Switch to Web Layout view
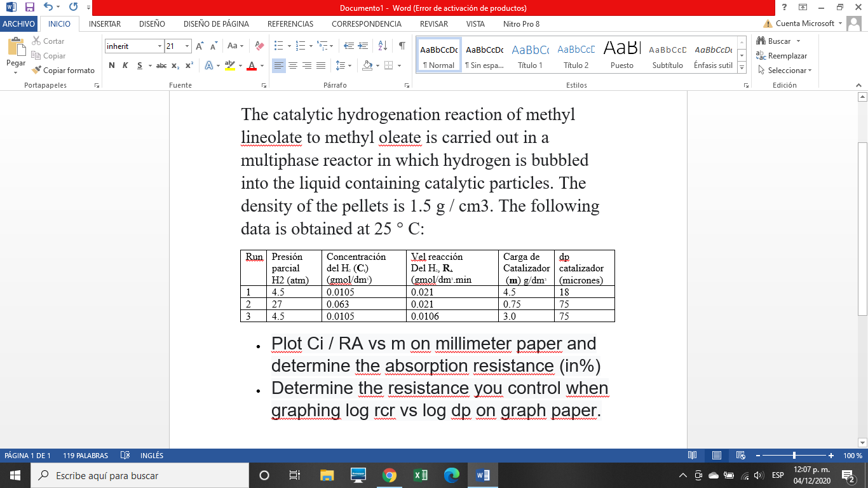 click(740, 456)
